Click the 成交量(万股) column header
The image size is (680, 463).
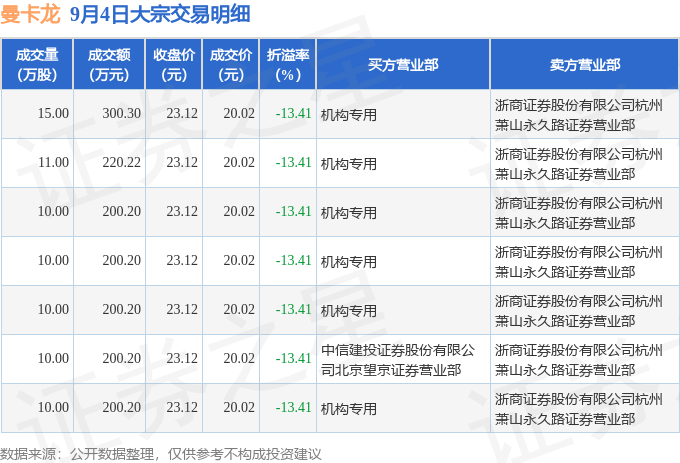coord(37,65)
